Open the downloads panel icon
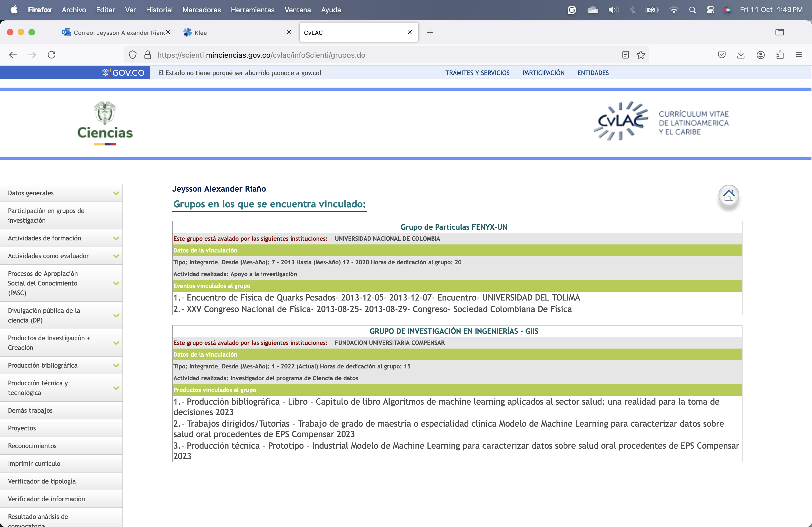812x527 pixels. [x=741, y=55]
